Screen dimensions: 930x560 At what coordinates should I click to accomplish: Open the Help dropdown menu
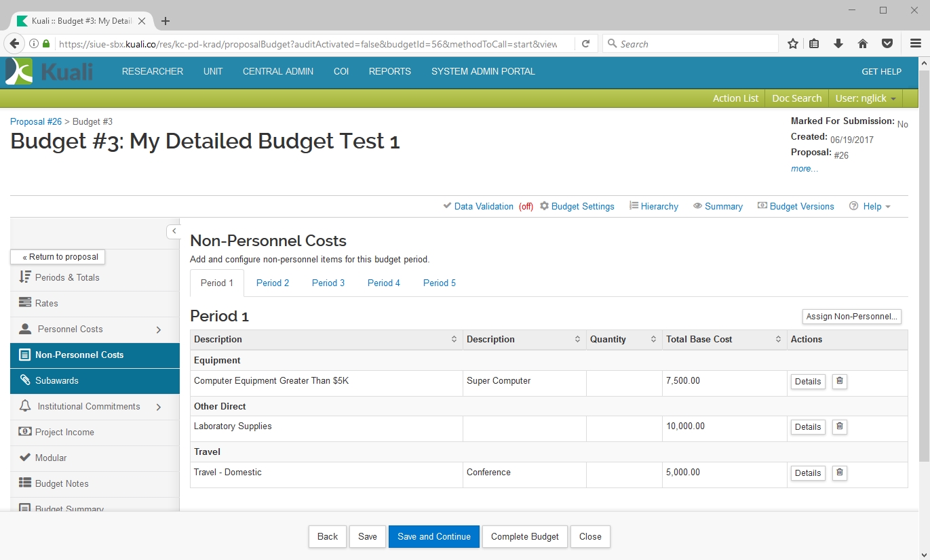tap(872, 206)
